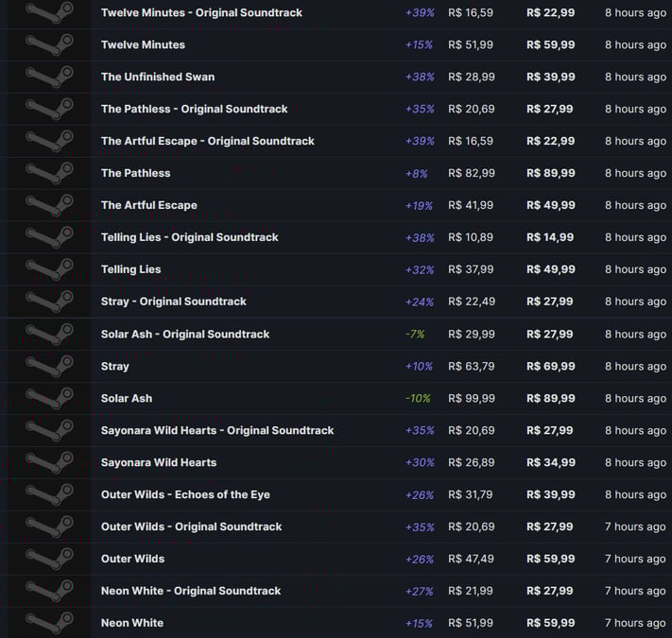Click R$ 47,49 old price for Outer Wilds
The height and width of the screenshot is (638, 672).
pyautogui.click(x=471, y=560)
